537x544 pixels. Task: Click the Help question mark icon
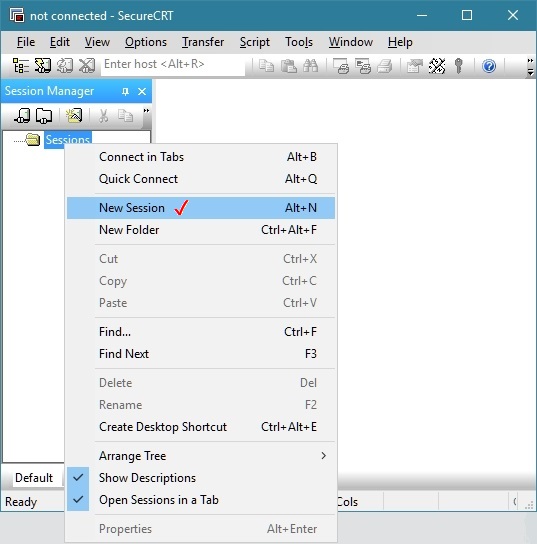(489, 66)
